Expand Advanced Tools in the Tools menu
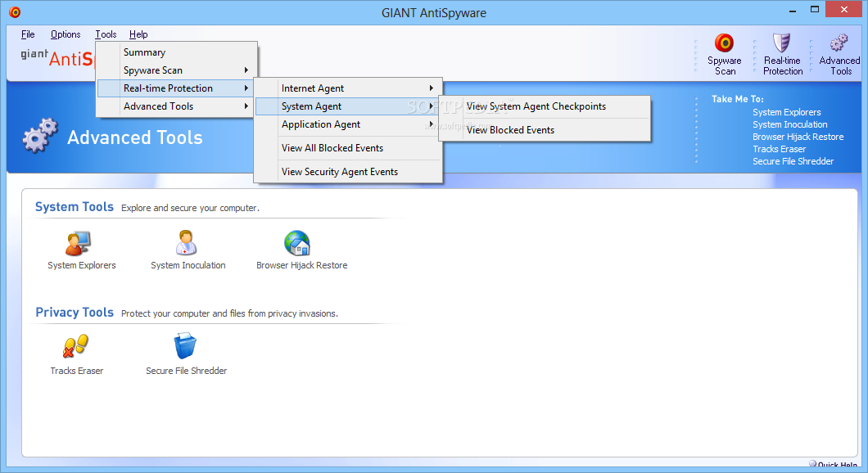Viewport: 868px width, 473px height. click(177, 106)
